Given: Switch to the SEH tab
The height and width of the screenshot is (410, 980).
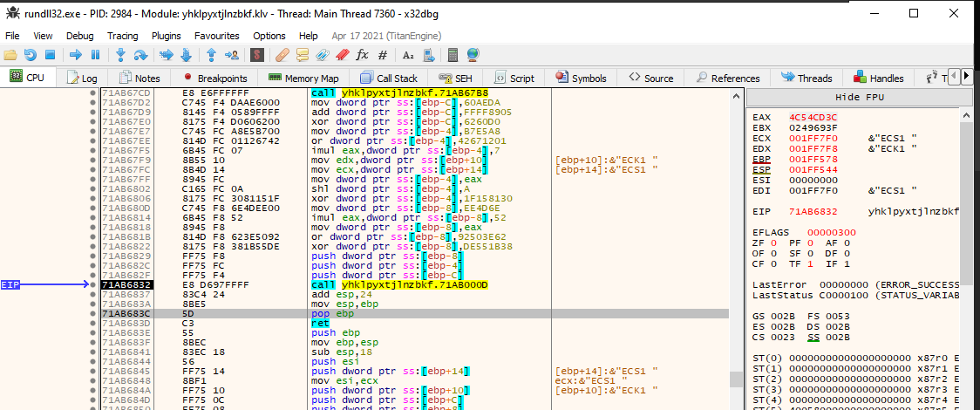Looking at the screenshot, I should 455,79.
